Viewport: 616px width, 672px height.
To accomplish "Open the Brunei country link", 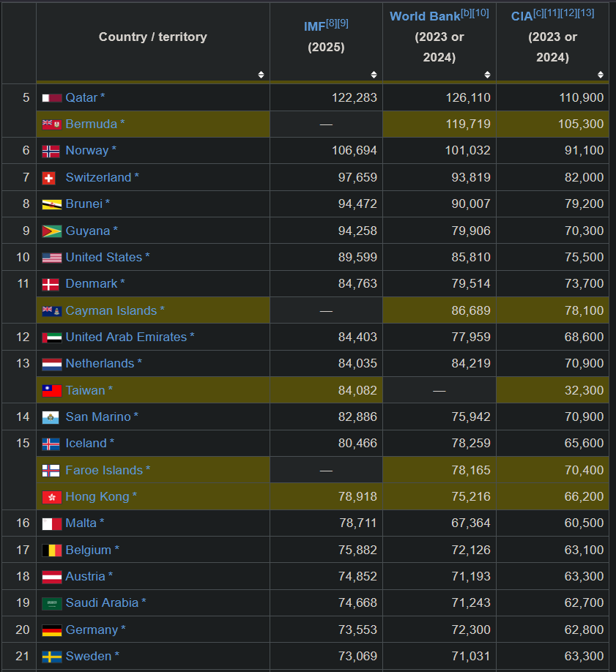I will coord(84,204).
